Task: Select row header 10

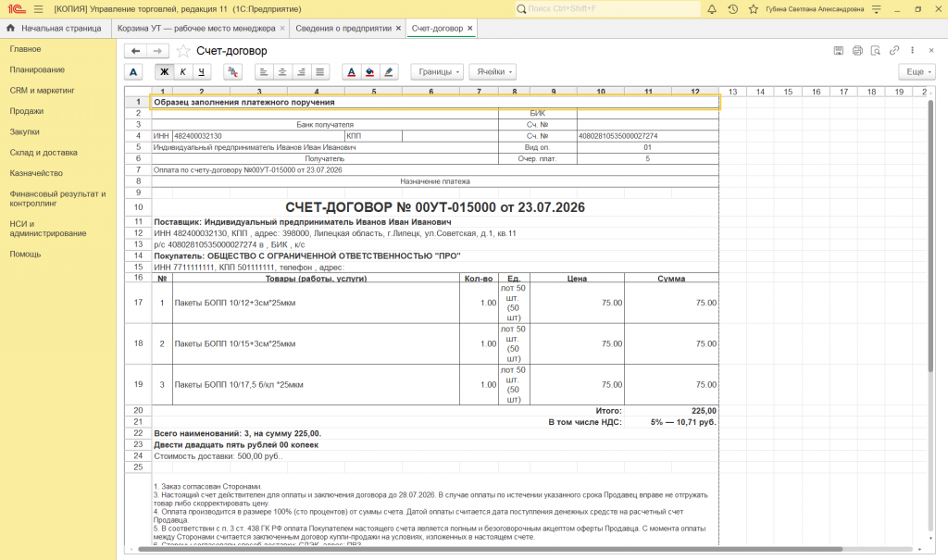Action: [138, 207]
